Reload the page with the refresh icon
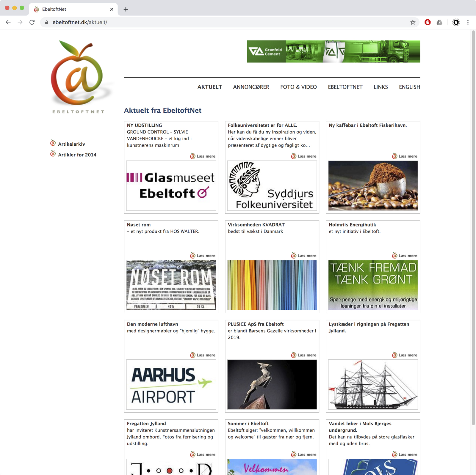 [x=32, y=22]
